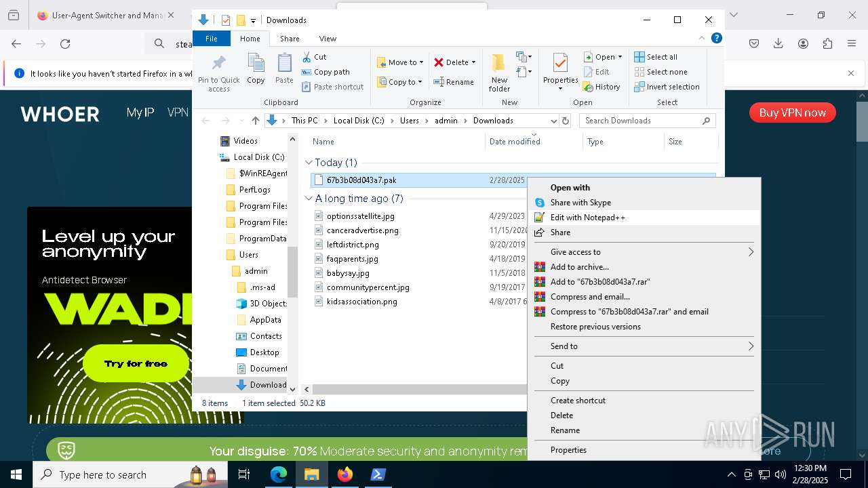Click History in Open group

601,87
